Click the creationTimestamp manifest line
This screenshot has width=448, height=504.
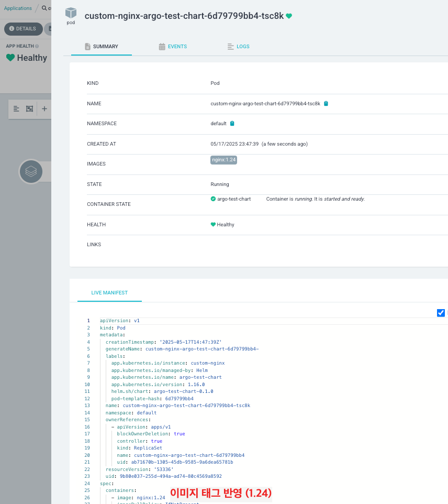163,342
